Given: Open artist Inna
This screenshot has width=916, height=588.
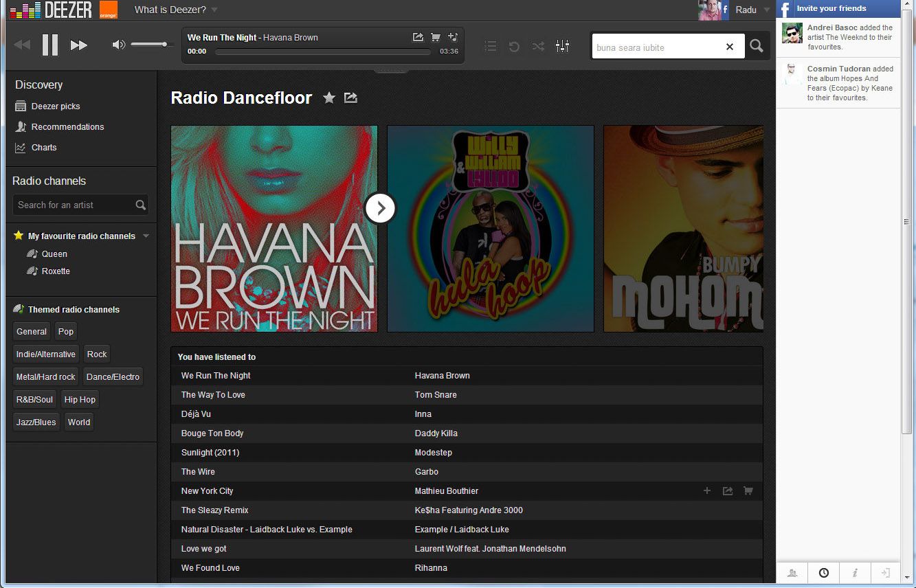Looking at the screenshot, I should point(423,414).
